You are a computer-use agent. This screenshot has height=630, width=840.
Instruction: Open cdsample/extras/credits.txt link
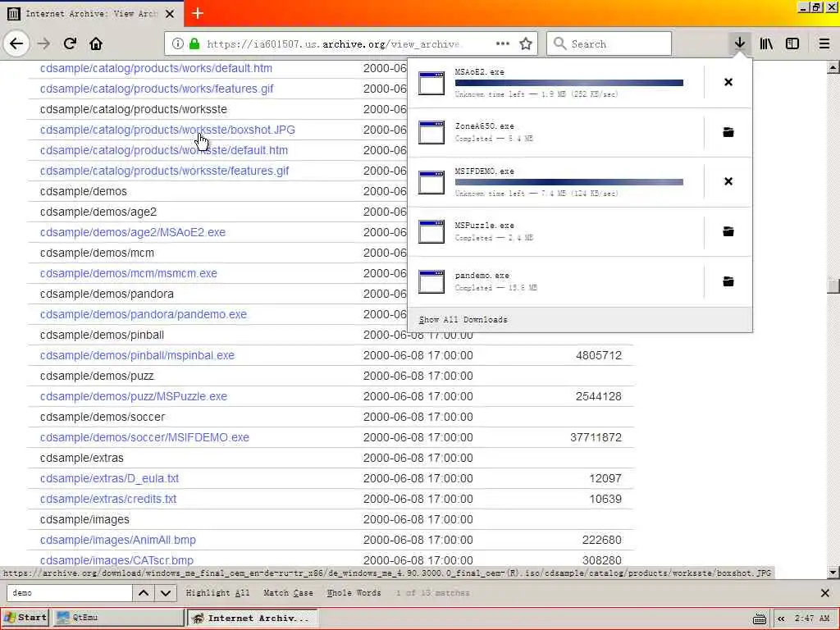108,499
